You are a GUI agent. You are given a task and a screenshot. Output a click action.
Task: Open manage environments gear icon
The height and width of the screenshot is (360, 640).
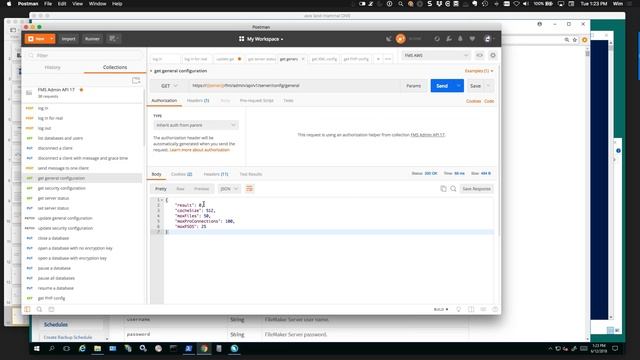pos(493,55)
